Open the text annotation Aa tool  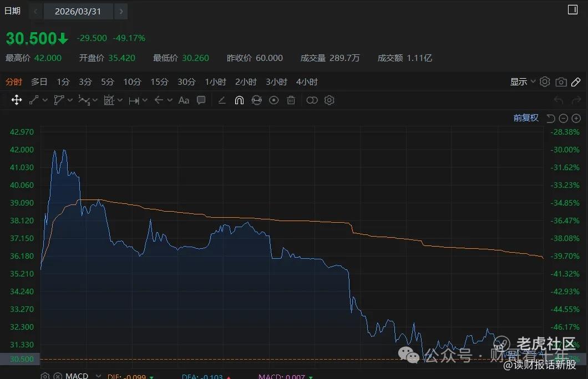point(184,100)
